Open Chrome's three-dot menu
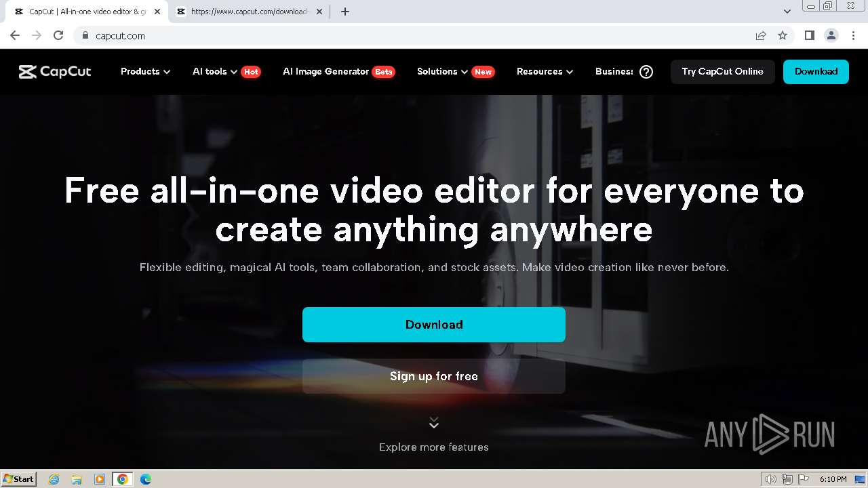Viewport: 868px width, 488px height. tap(853, 36)
